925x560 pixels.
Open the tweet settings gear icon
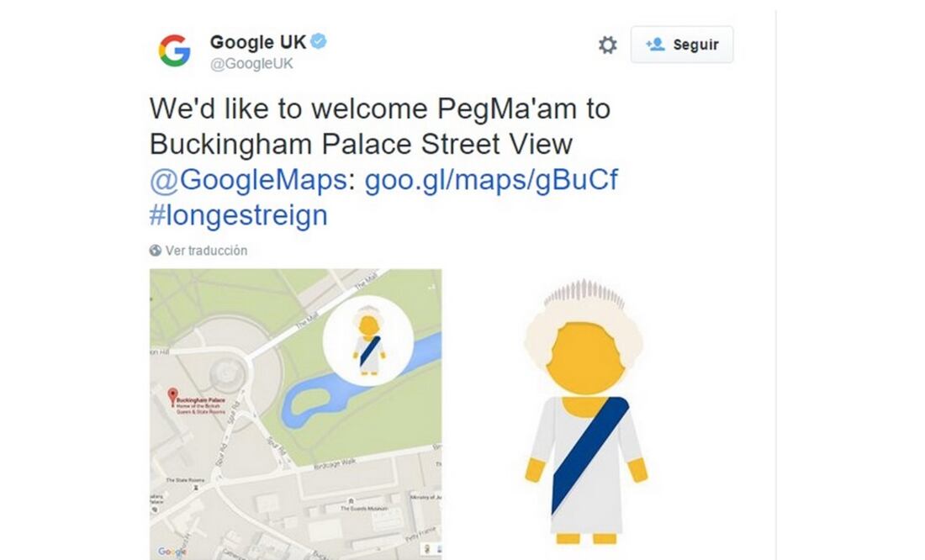click(607, 45)
